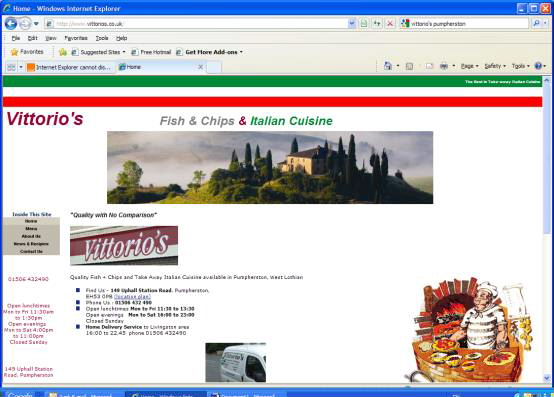This screenshot has width=554, height=397.
Task: Click the Google search provider icon
Action: pyautogui.click(x=405, y=23)
